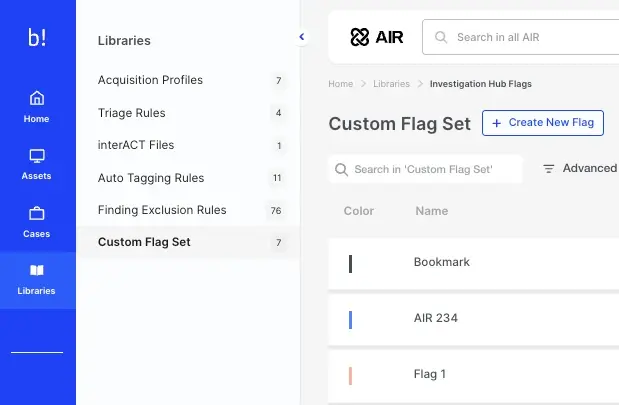The image size is (619, 405).
Task: Open Acquisition Profiles library
Action: click(x=150, y=80)
